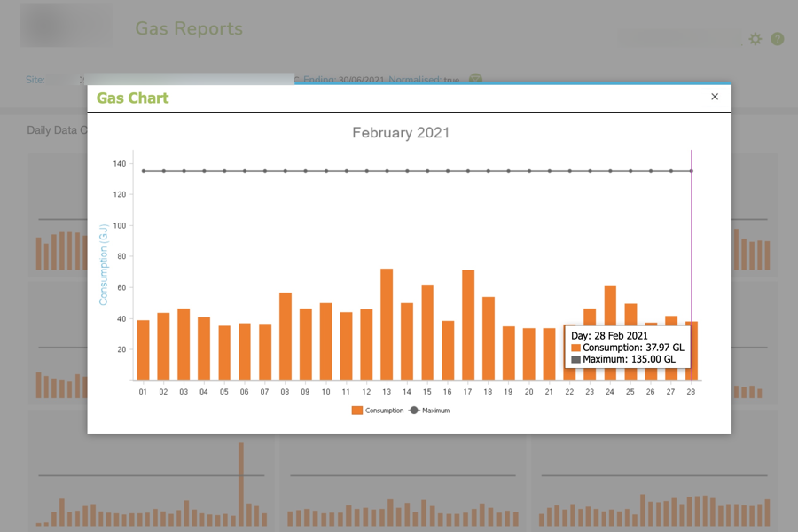Open the settings gear icon

pos(755,39)
